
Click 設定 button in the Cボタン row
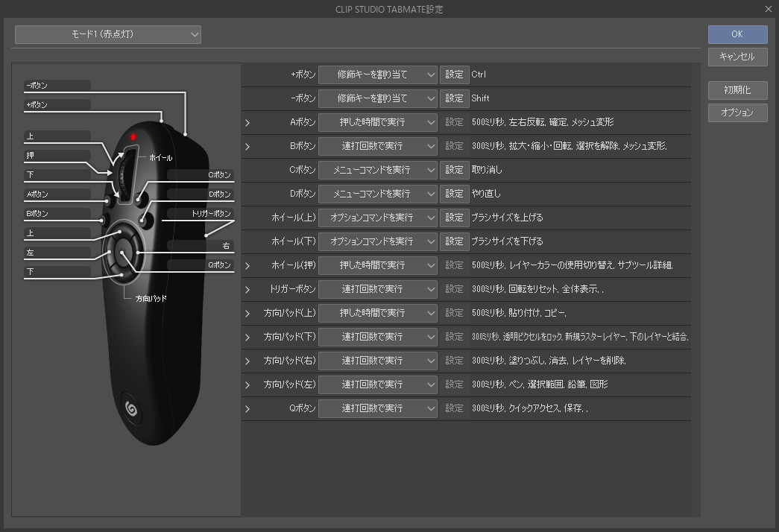[454, 170]
